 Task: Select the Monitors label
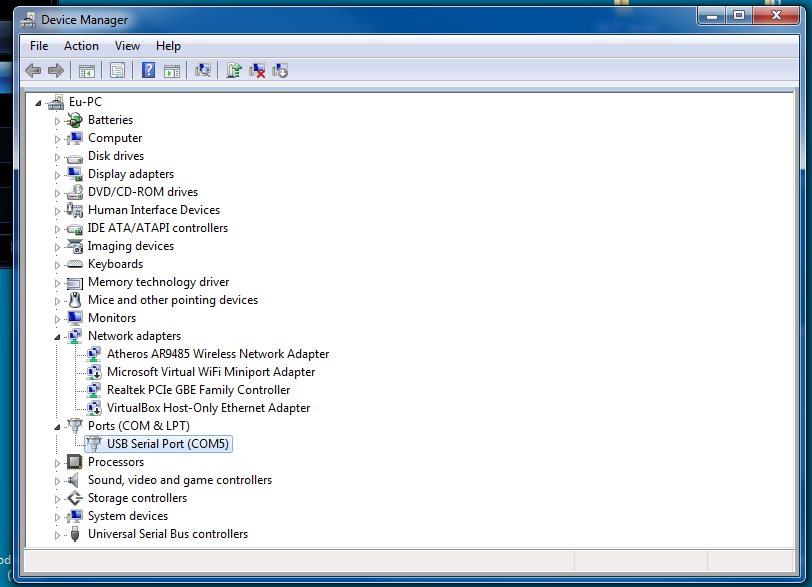tap(112, 318)
